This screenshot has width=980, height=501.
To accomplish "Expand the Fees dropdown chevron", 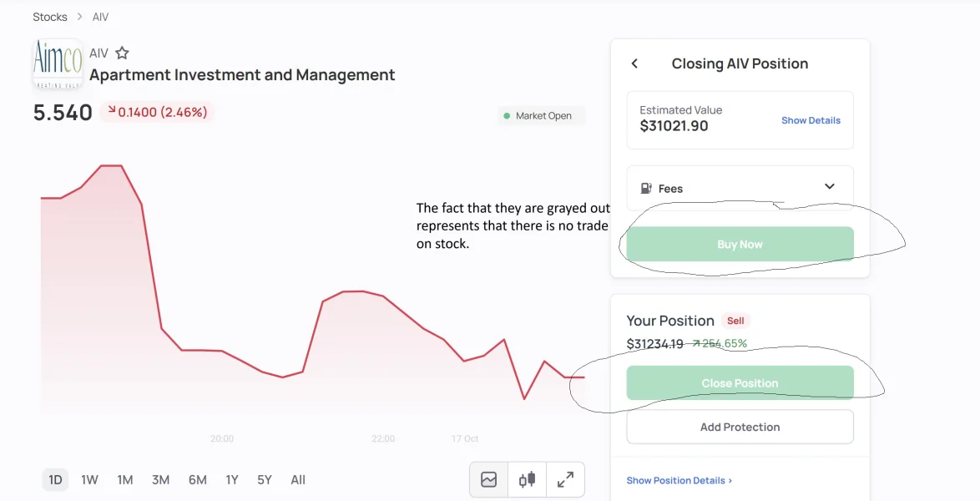I will point(829,187).
